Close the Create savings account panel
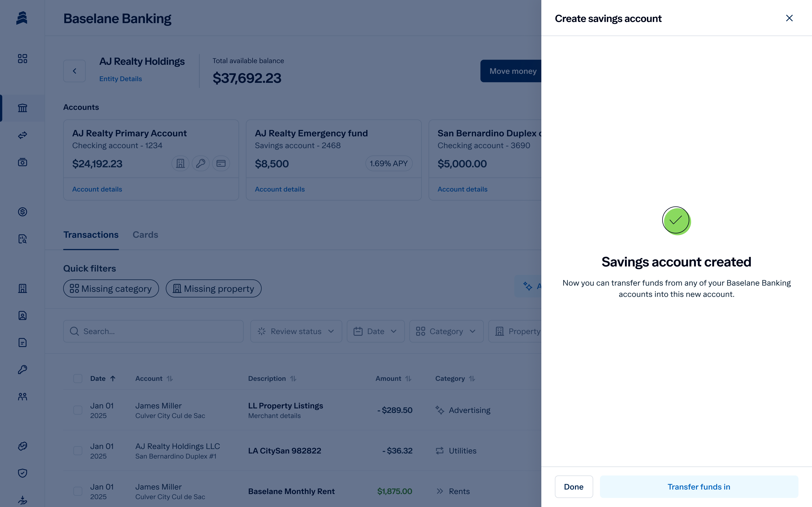Viewport: 812px width, 507px height. pos(789,18)
